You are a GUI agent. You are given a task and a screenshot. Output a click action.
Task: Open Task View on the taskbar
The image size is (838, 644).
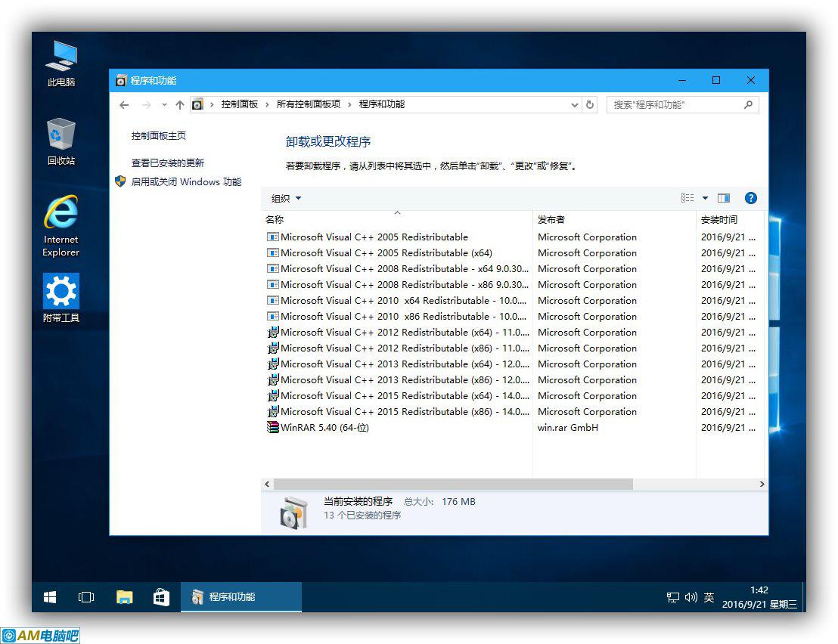pyautogui.click(x=86, y=597)
